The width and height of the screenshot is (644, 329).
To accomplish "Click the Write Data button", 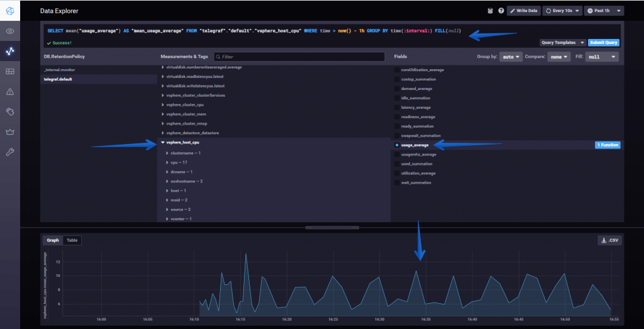I will coord(523,11).
